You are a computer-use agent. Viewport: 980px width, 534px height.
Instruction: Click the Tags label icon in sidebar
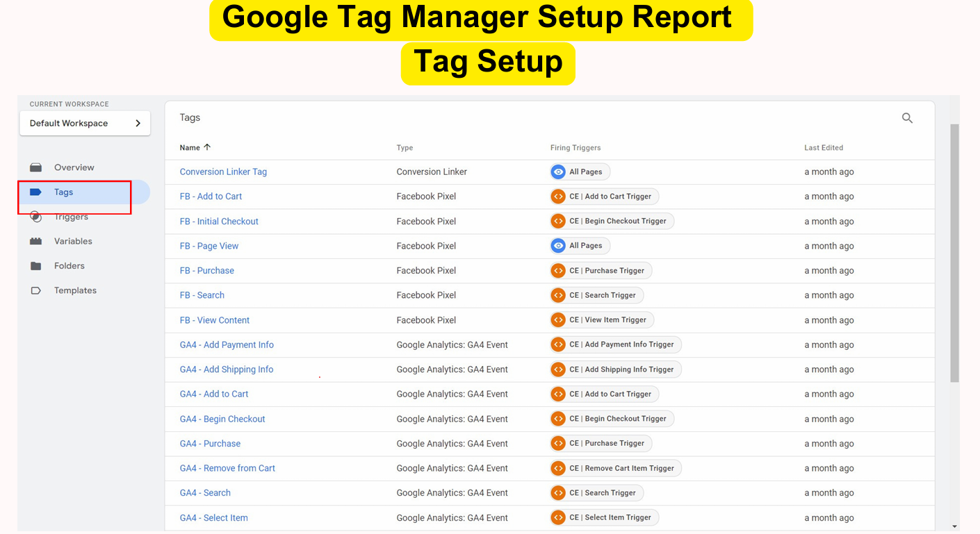coord(35,192)
